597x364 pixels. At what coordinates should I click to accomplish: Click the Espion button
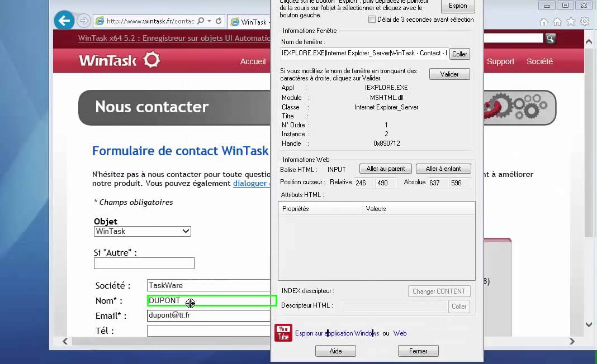click(x=458, y=6)
